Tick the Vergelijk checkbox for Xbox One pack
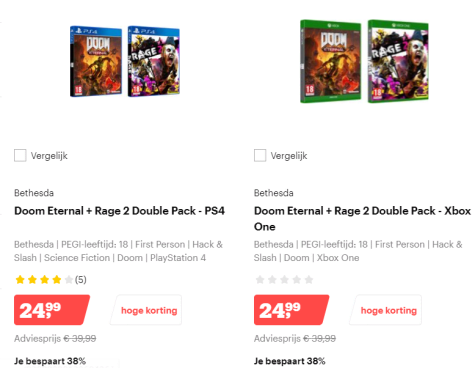 pos(260,155)
